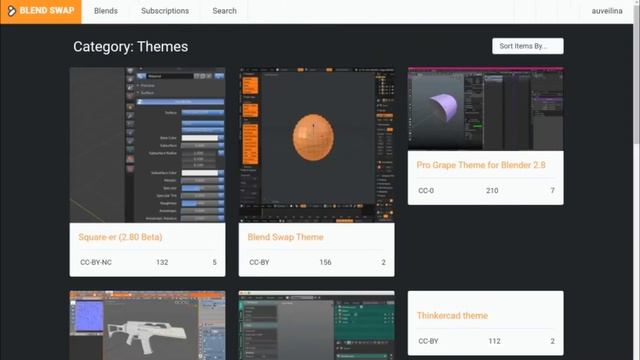Select the CC-0 license text
The image size is (640, 360).
[426, 191]
